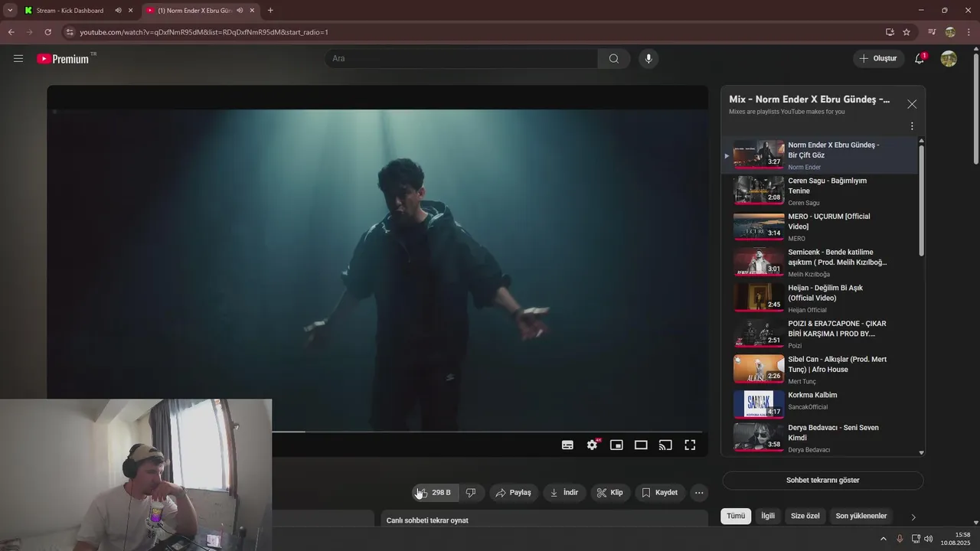Go back in browser history
This screenshot has width=980, height=551.
click(x=11, y=32)
